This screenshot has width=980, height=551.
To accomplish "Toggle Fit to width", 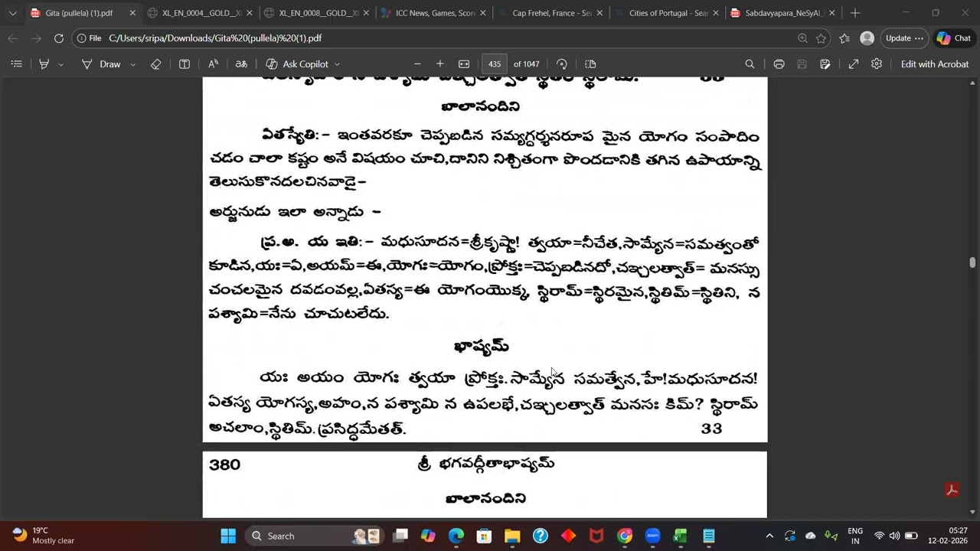I will pos(464,64).
